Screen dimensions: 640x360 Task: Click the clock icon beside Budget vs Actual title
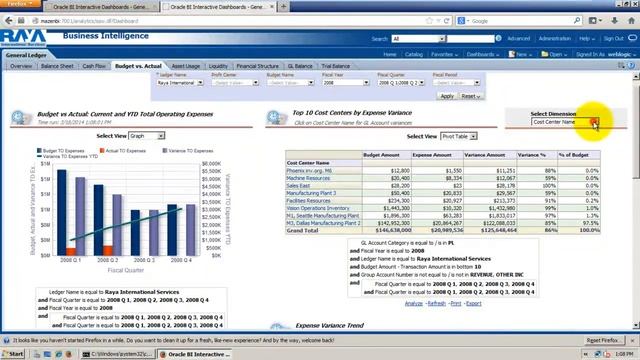tap(20, 118)
